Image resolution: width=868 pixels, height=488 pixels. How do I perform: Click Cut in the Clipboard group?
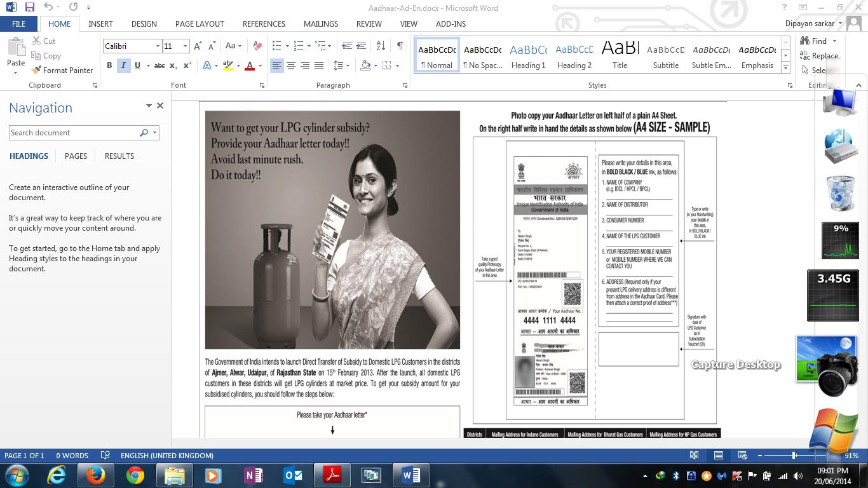43,41
